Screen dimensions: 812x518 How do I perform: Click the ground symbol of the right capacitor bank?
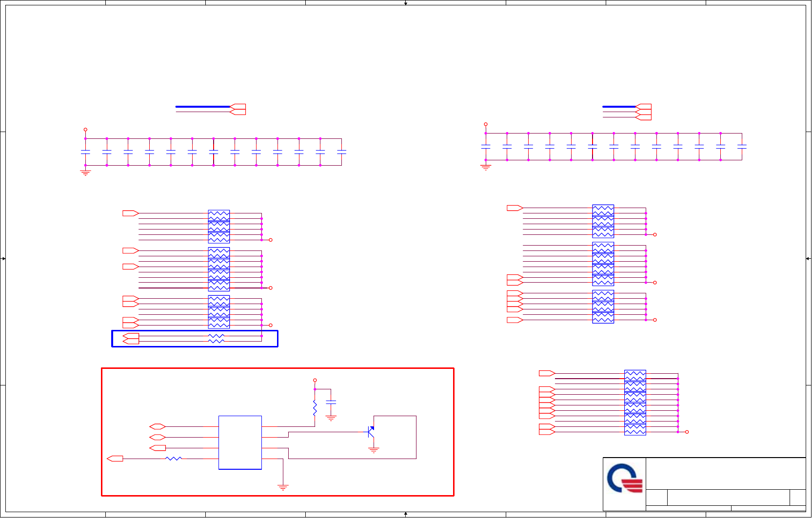486,167
